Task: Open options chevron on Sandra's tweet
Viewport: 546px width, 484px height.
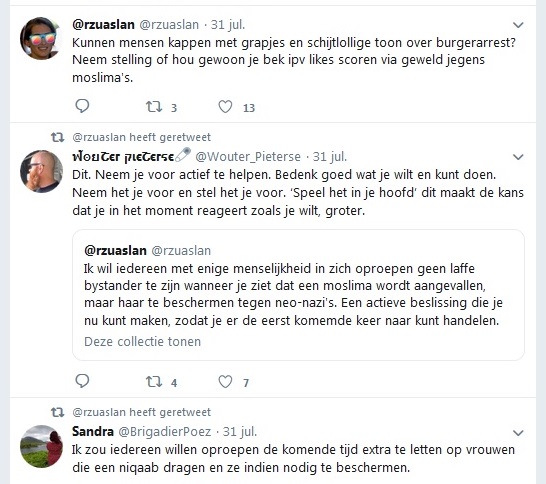Action: coord(518,433)
